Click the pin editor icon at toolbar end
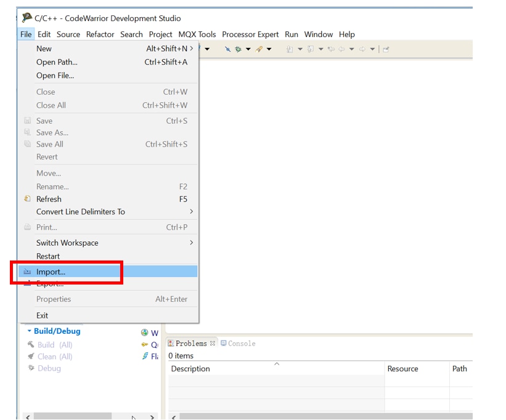Screen dimensions: 506x420 386,49
